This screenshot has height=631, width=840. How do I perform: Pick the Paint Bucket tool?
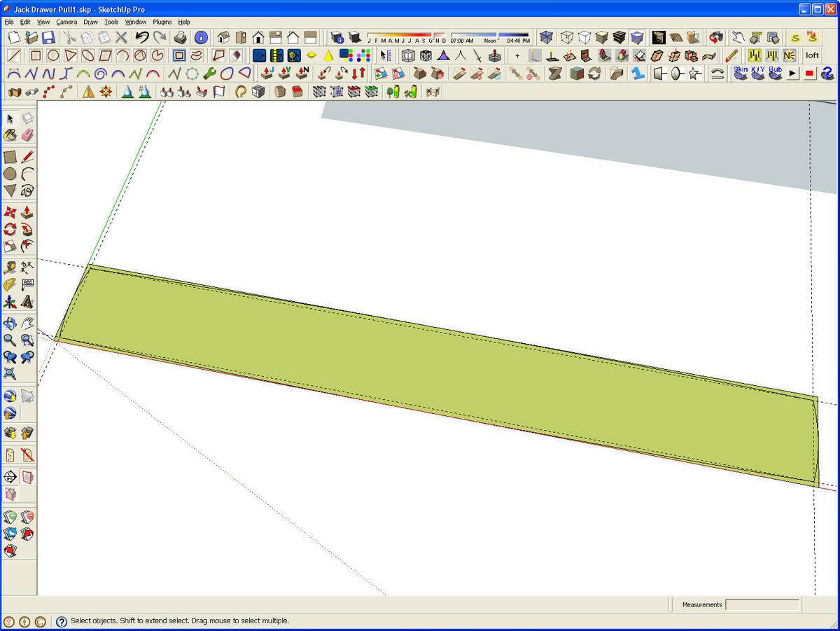10,134
